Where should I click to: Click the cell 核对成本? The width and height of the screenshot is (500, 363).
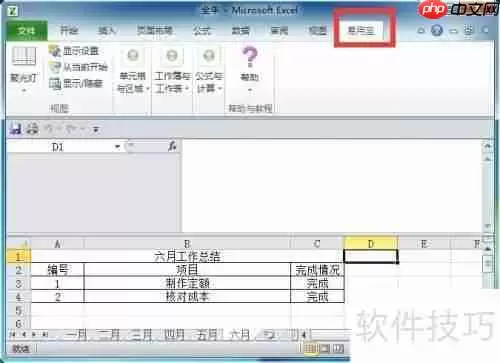[x=187, y=297]
